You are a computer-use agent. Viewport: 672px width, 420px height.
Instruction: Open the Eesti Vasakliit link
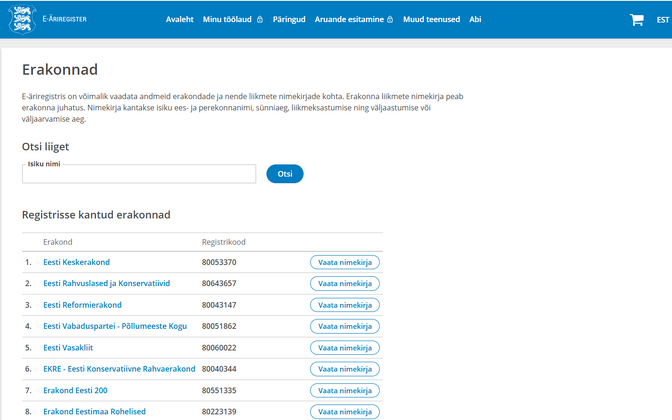pos(68,348)
